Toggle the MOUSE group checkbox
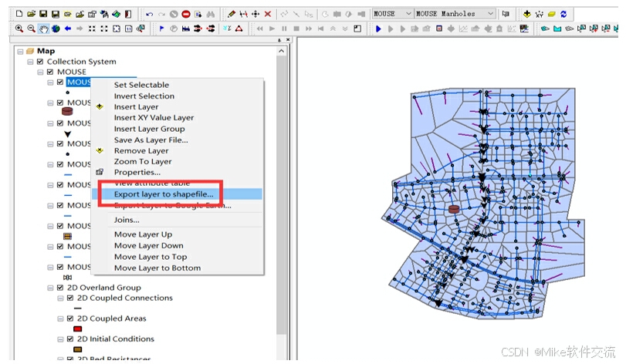This screenshot has width=626, height=364. 50,72
